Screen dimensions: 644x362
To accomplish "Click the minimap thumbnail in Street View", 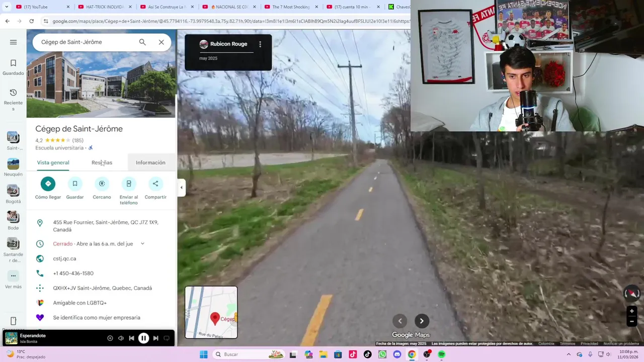I will coord(211,312).
